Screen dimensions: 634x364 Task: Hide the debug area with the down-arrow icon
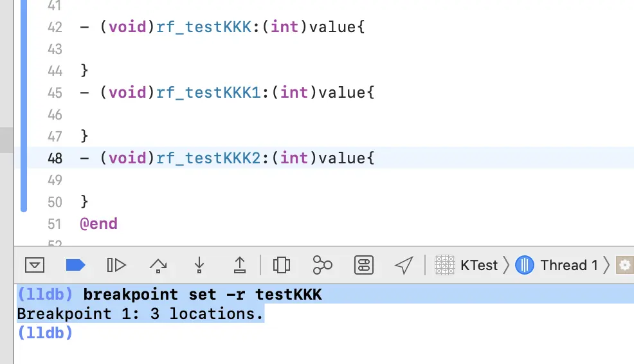click(x=35, y=266)
